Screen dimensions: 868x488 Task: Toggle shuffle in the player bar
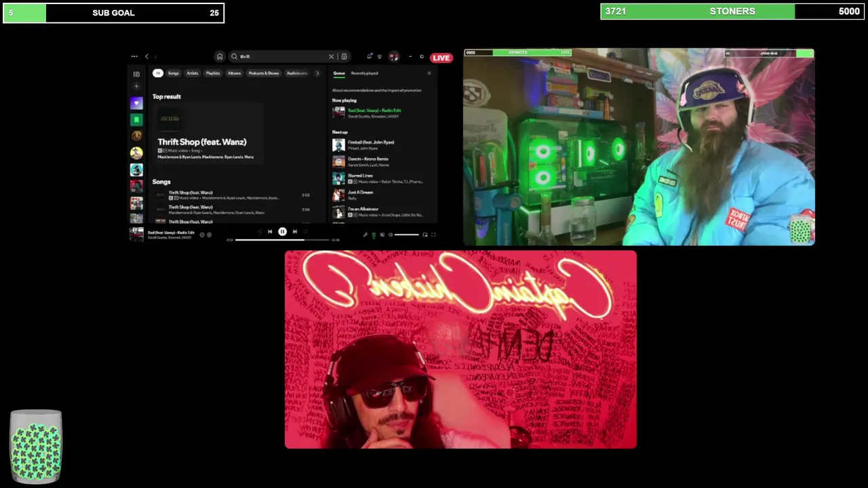[260, 232]
